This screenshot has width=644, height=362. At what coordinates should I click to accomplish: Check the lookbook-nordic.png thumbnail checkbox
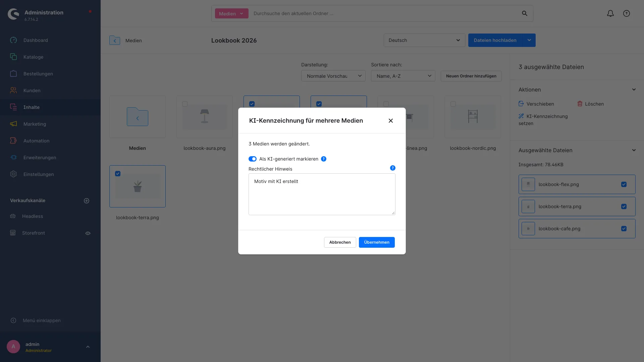click(453, 104)
